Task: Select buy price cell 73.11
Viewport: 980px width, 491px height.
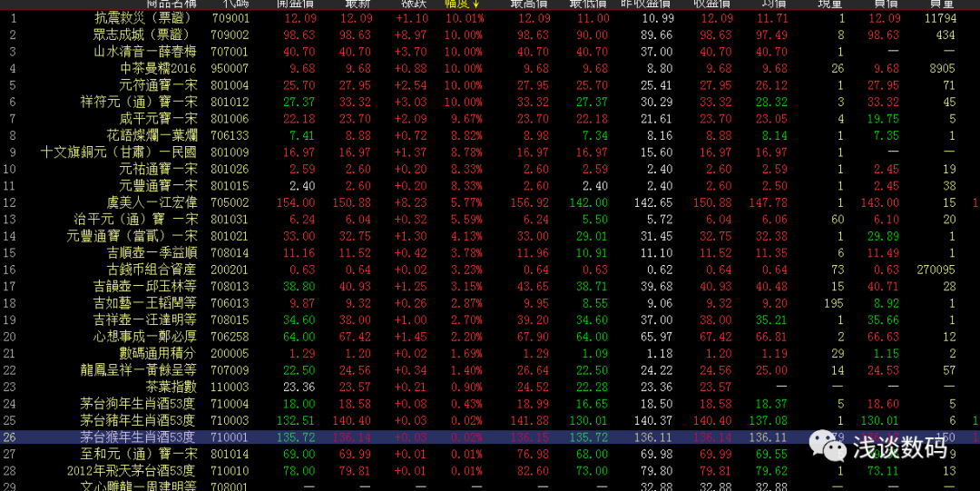Action: [884, 471]
